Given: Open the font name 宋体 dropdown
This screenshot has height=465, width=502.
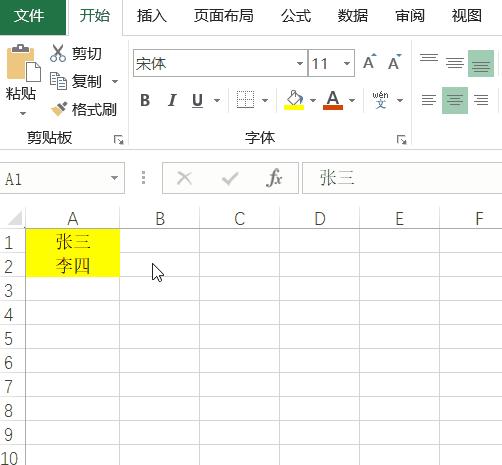Looking at the screenshot, I should [x=300, y=63].
